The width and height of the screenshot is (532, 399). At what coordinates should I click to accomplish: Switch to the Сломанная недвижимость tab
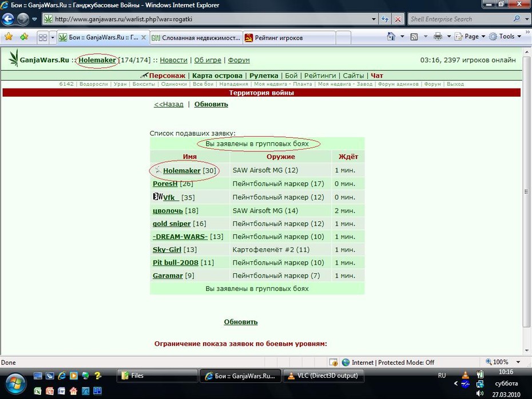pos(196,38)
